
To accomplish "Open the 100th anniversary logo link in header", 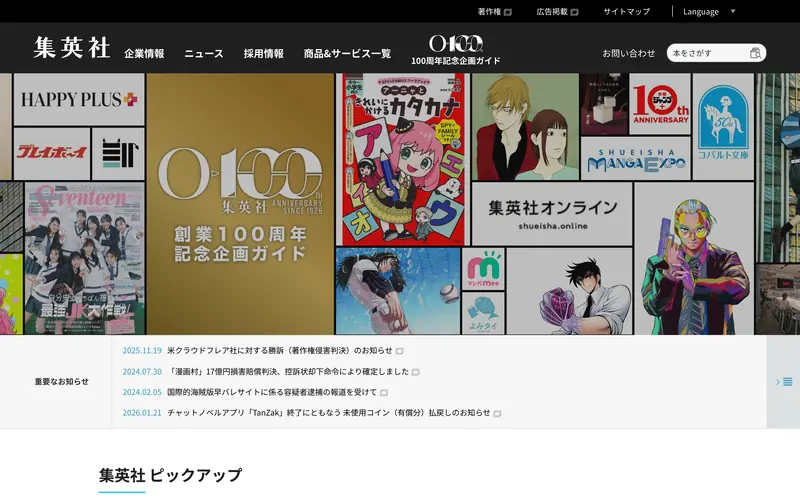I will pos(456,44).
